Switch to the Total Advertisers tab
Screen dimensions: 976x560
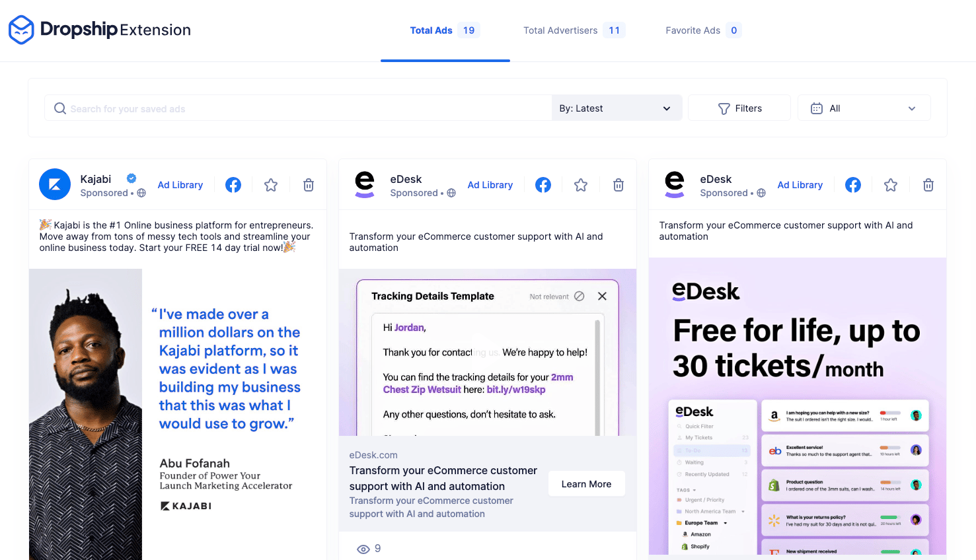pos(574,30)
